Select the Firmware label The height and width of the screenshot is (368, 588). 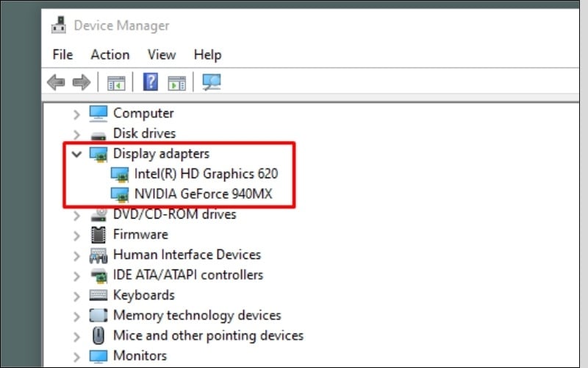(x=140, y=235)
